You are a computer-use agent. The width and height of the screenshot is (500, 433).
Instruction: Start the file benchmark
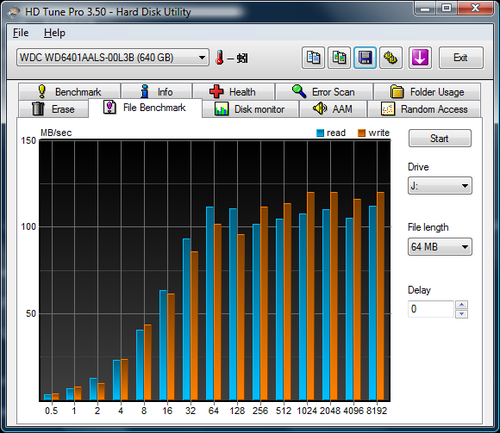tap(440, 138)
